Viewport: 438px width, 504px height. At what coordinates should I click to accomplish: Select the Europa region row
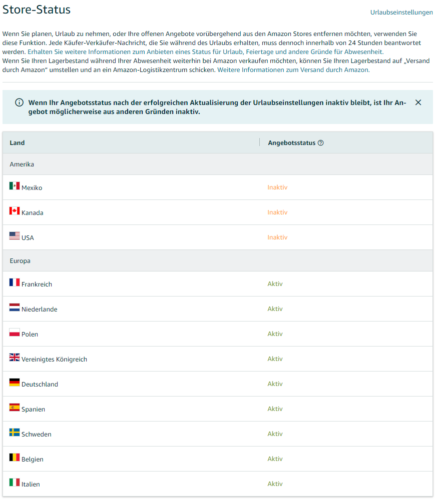[218, 260]
